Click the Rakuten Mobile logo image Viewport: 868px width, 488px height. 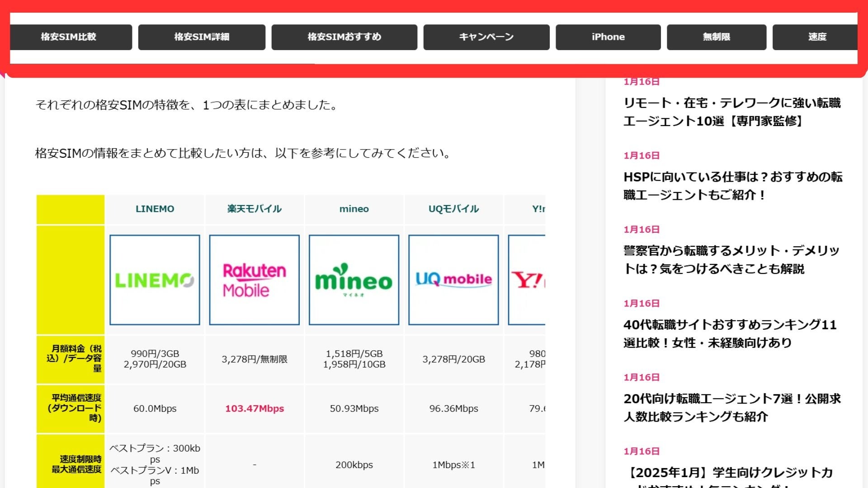coord(254,280)
